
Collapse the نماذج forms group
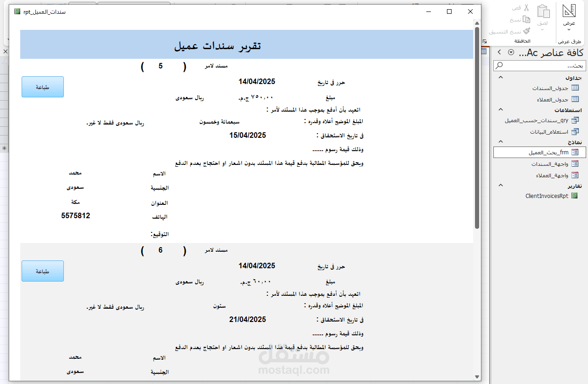point(501,142)
